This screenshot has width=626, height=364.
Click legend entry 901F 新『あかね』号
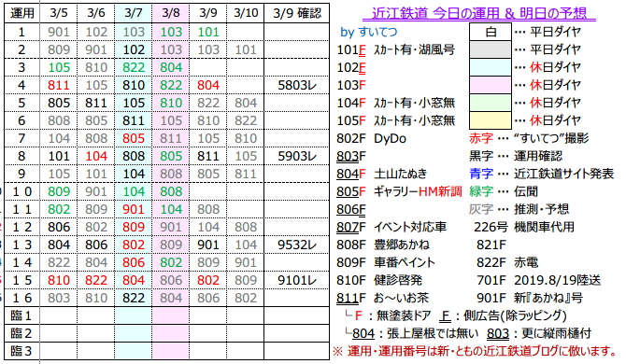click(x=530, y=299)
